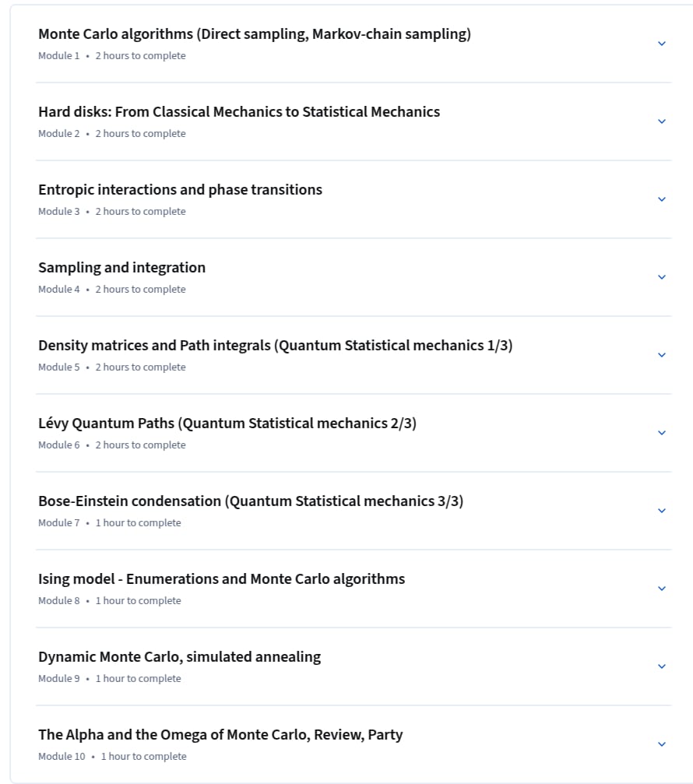Select Lévy Quantum Paths module heading
Image resolution: width=693 pixels, height=784 pixels.
click(227, 424)
